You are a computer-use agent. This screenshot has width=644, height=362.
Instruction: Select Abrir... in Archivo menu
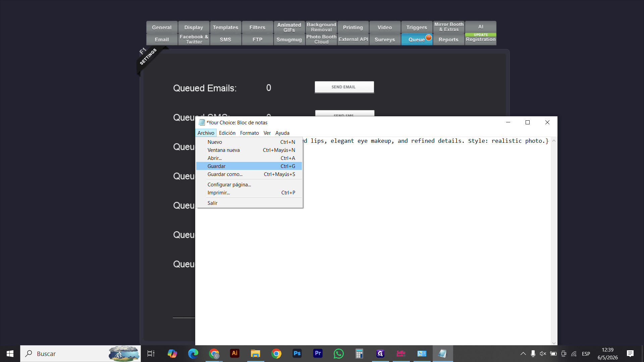249,158
